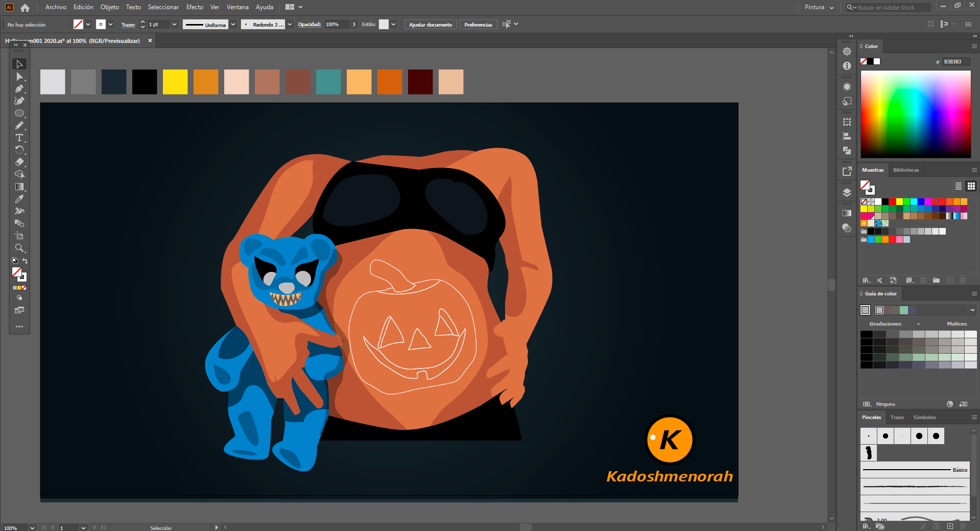980x531 pixels.
Task: Set base color in Guía de color
Action: pyautogui.click(x=865, y=310)
